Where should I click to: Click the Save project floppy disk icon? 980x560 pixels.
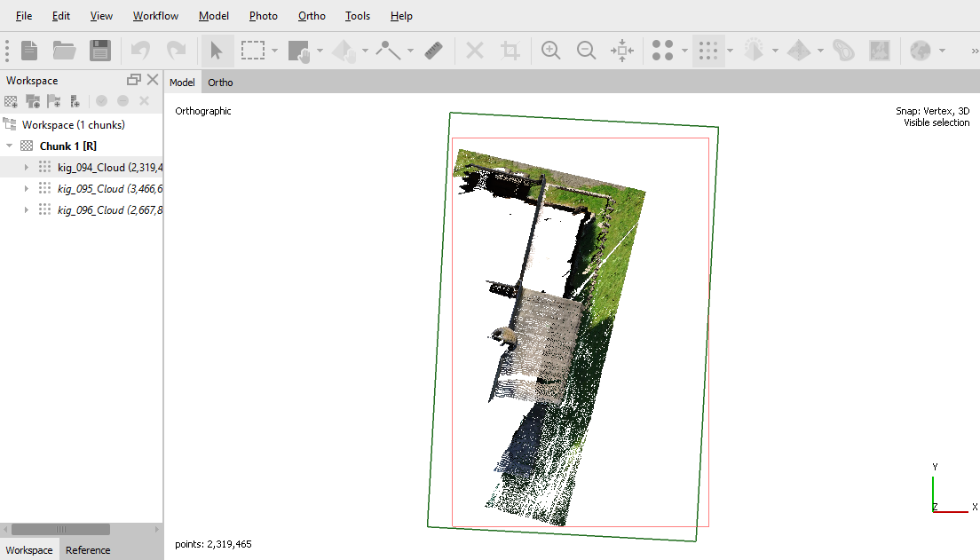pyautogui.click(x=99, y=51)
